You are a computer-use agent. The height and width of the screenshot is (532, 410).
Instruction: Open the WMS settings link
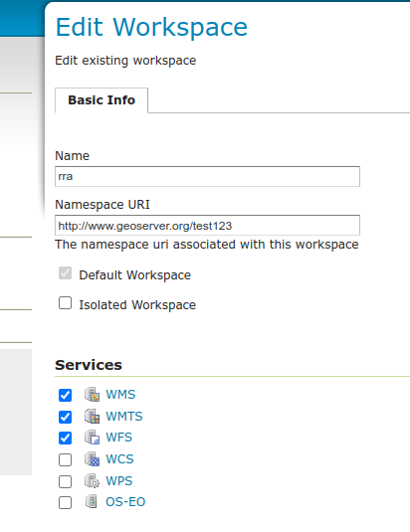[x=120, y=395]
